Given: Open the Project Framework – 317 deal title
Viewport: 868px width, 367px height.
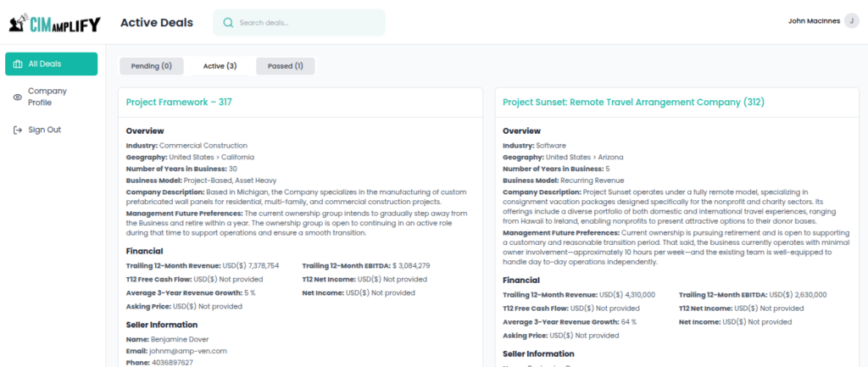Looking at the screenshot, I should pos(179,102).
